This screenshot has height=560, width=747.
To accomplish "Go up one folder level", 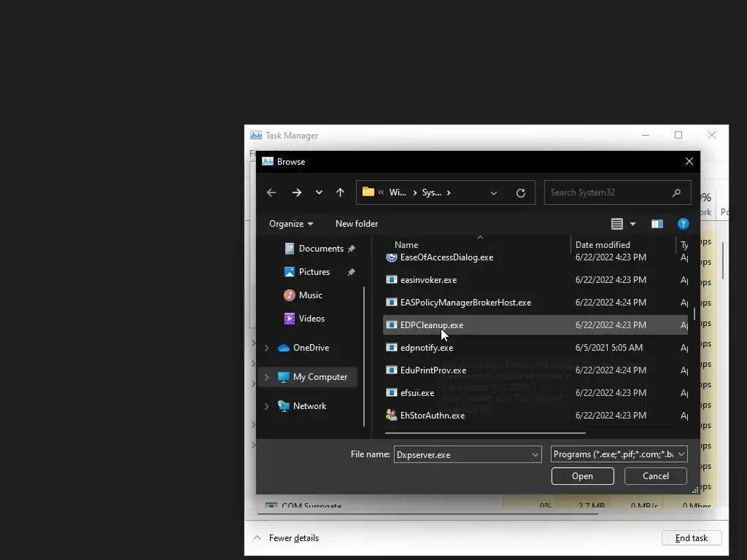I will pyautogui.click(x=340, y=192).
